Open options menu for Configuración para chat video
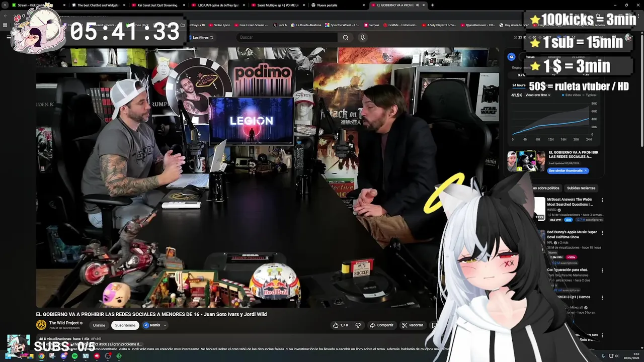 pyautogui.click(x=602, y=270)
